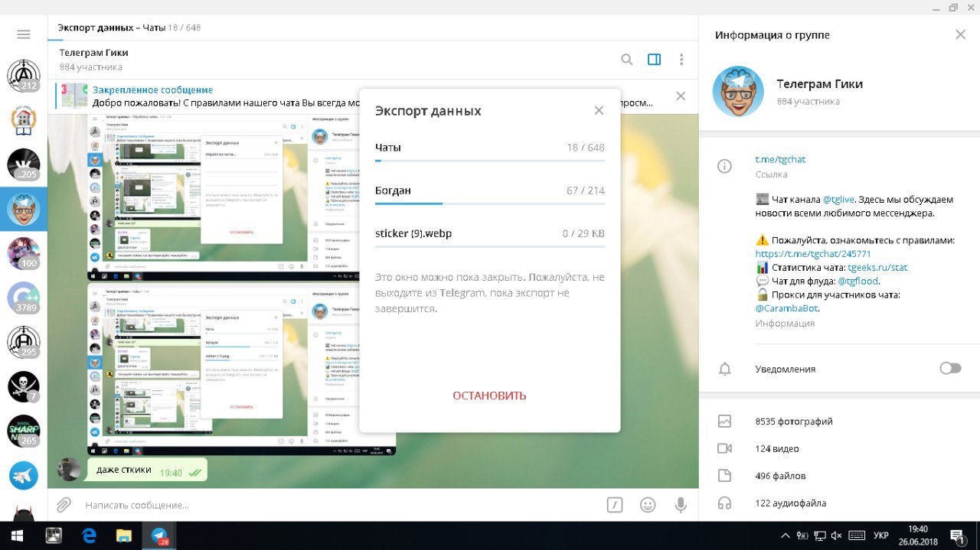The width and height of the screenshot is (980, 550).
Task: Open the chat with 295 unread badge
Action: (24, 342)
